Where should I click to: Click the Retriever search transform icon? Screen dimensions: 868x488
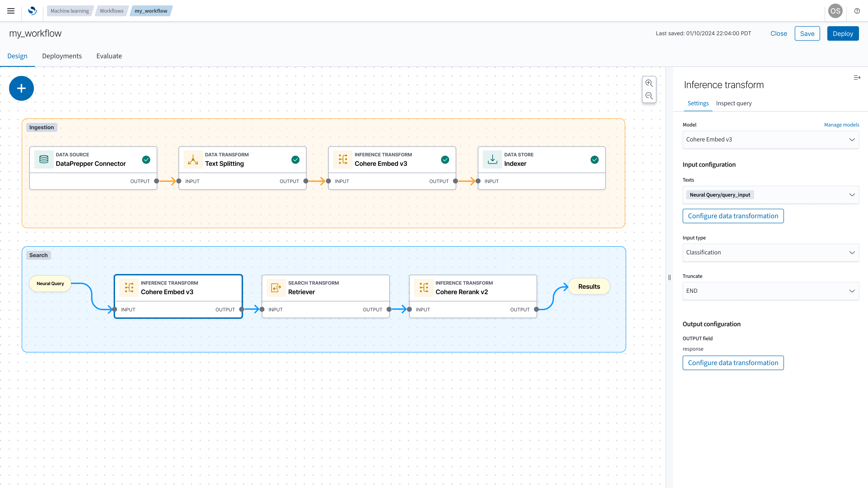[x=275, y=287]
